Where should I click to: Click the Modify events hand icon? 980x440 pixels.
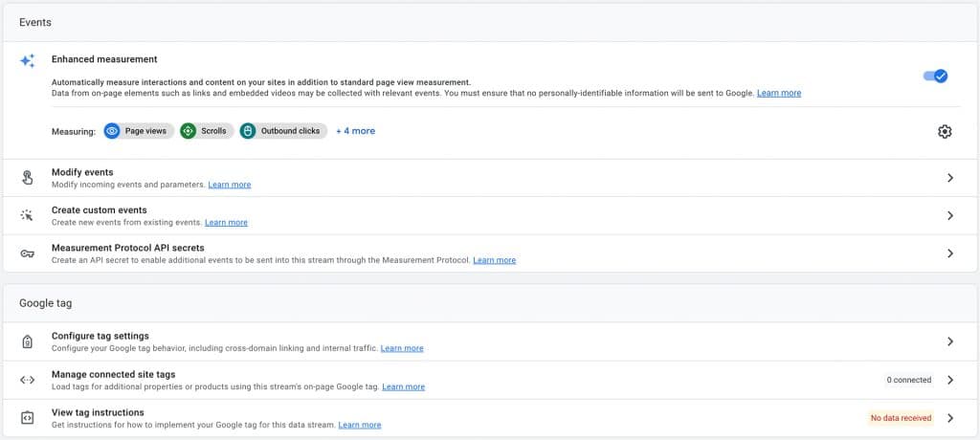[28, 178]
